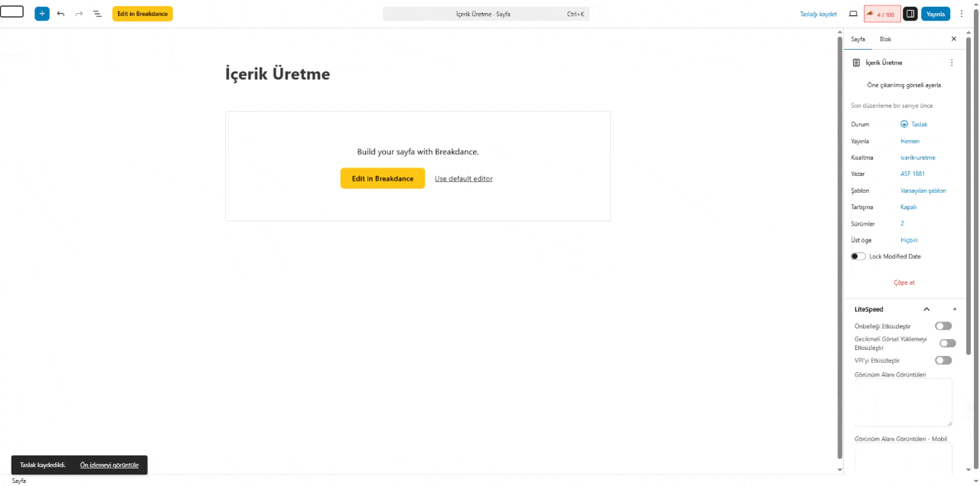
Task: Toggle Lock Modified Date switch
Action: point(858,256)
